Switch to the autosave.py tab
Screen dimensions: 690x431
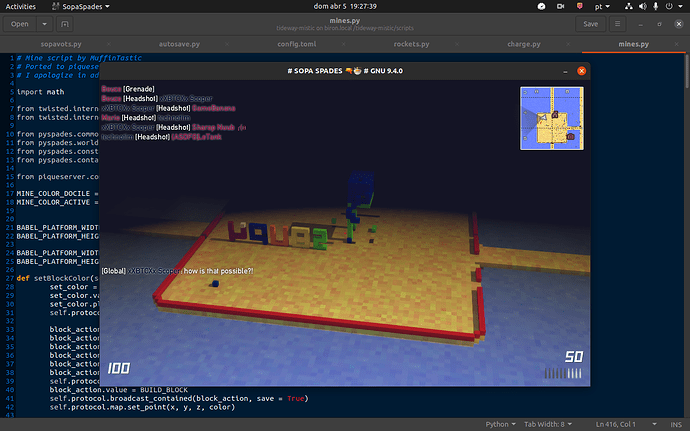pyautogui.click(x=173, y=44)
